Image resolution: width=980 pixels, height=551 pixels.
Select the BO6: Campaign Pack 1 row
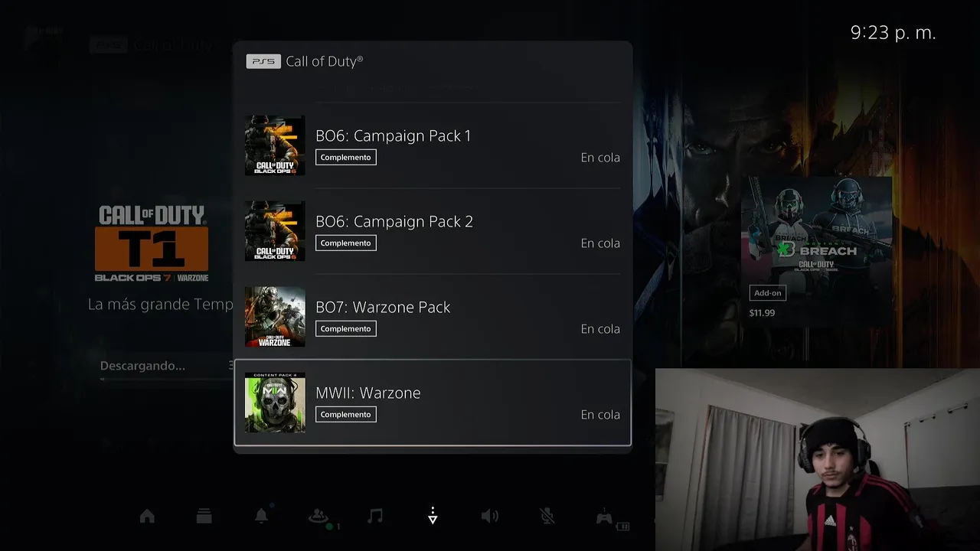pyautogui.click(x=433, y=145)
